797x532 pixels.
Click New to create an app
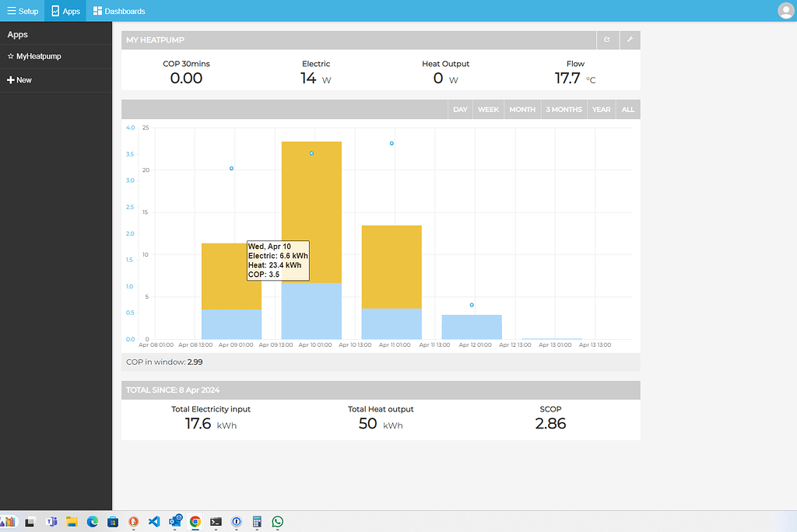point(23,79)
